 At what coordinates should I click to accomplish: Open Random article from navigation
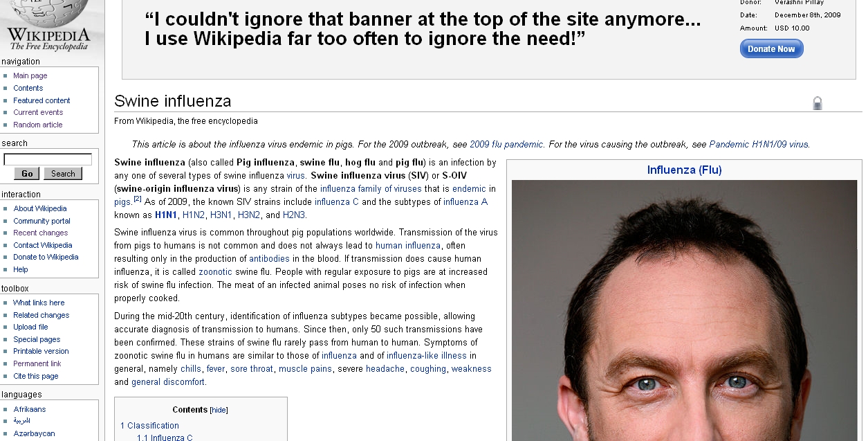[x=37, y=125]
